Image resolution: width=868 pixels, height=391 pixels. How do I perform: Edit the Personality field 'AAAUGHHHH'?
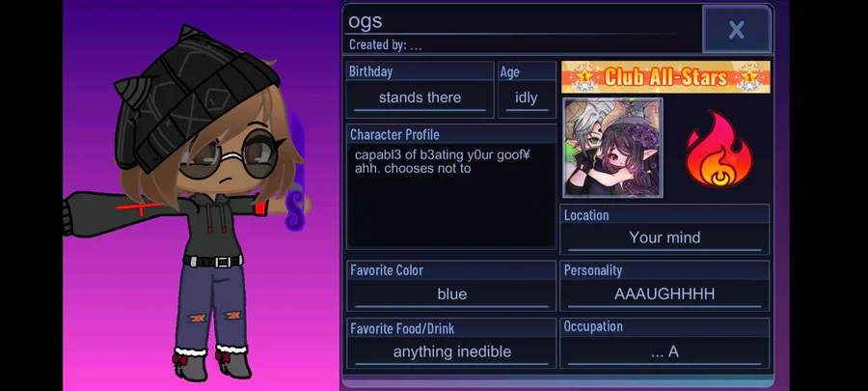tap(665, 294)
